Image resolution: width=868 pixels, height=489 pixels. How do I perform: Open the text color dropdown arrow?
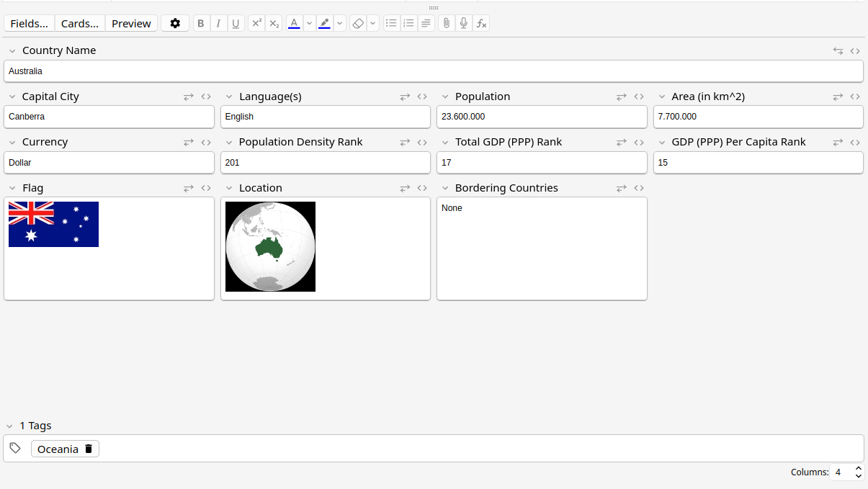[309, 23]
